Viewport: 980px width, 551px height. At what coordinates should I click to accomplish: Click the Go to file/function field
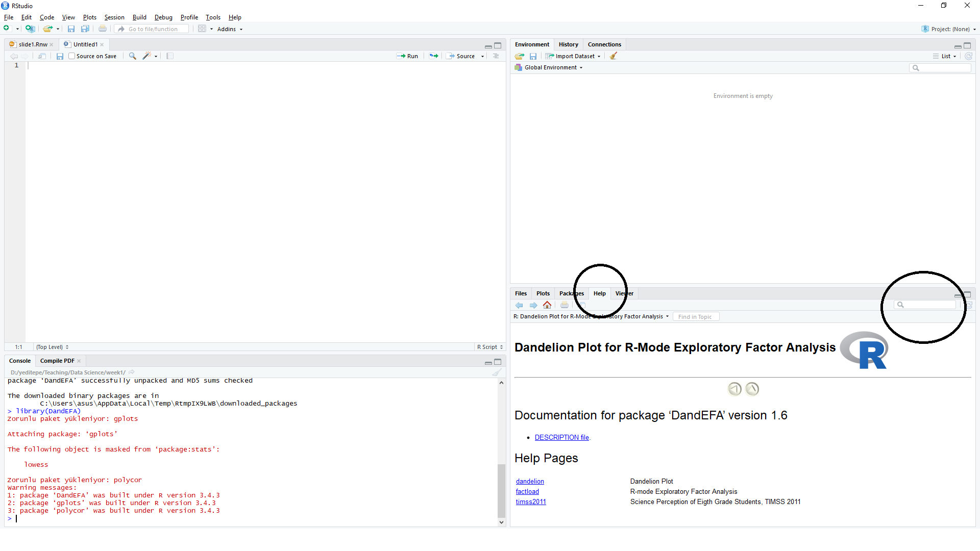[x=152, y=29]
